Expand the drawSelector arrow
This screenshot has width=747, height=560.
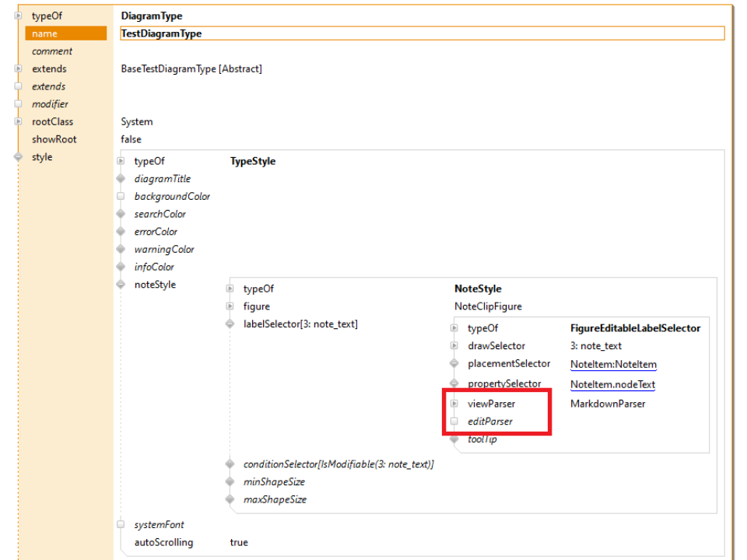tap(454, 346)
